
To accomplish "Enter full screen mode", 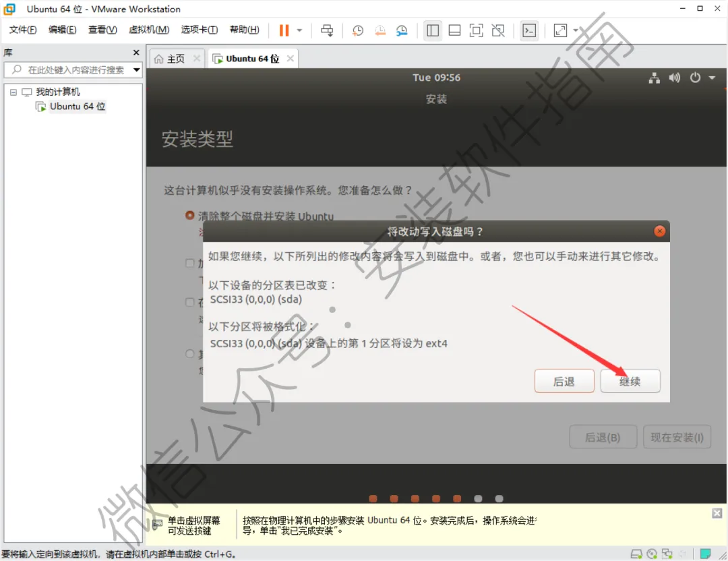I will click(477, 30).
